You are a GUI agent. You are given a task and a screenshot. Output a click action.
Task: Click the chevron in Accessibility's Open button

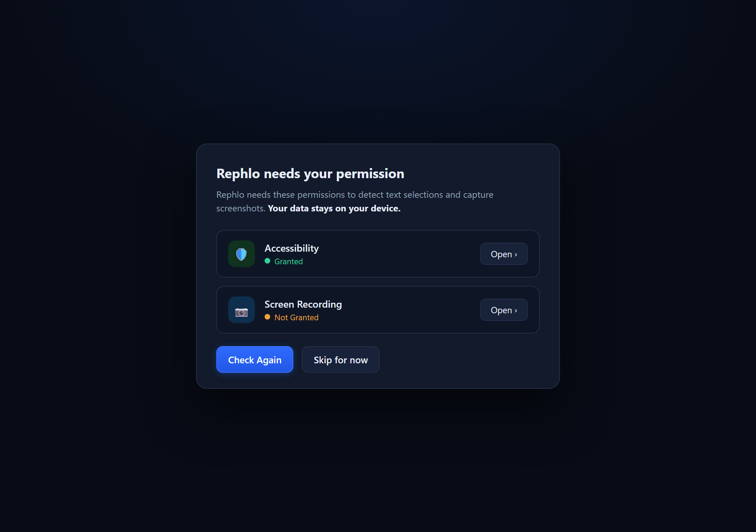click(516, 255)
